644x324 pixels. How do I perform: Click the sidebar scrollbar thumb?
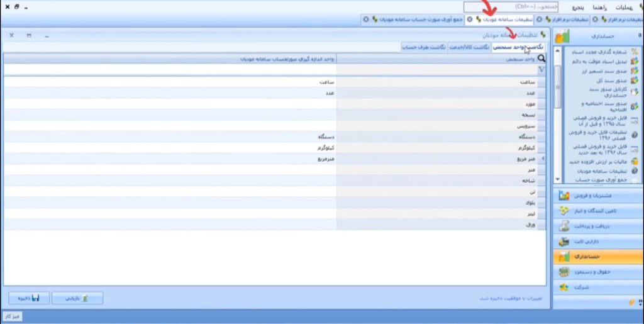point(557,86)
